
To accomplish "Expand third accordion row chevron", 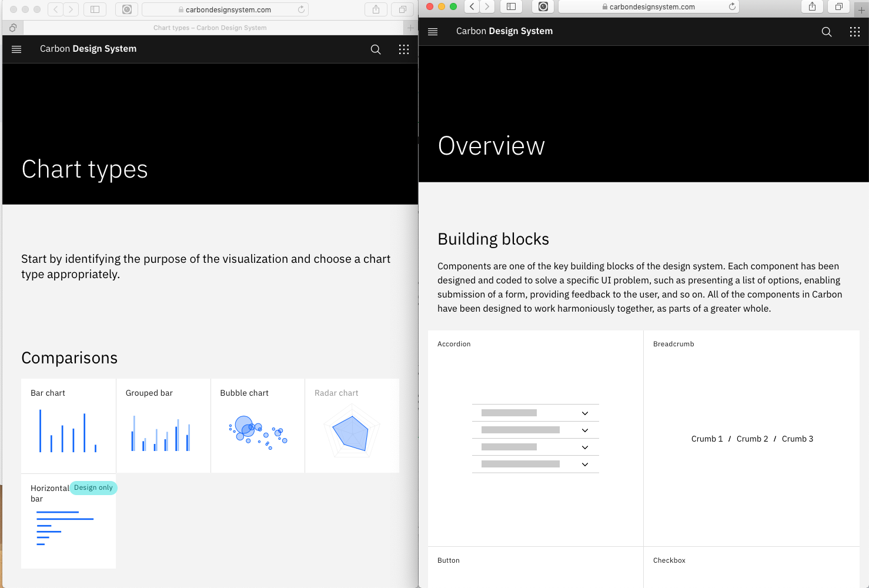I will pos(585,447).
